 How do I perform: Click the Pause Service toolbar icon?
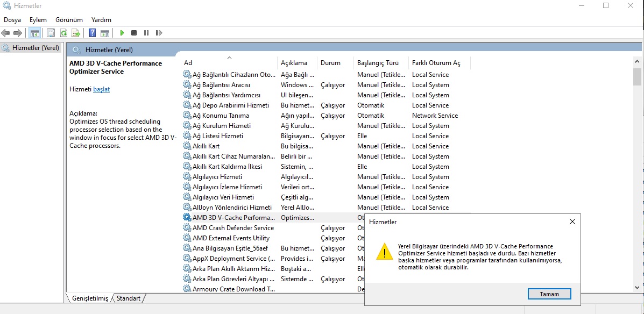click(146, 33)
